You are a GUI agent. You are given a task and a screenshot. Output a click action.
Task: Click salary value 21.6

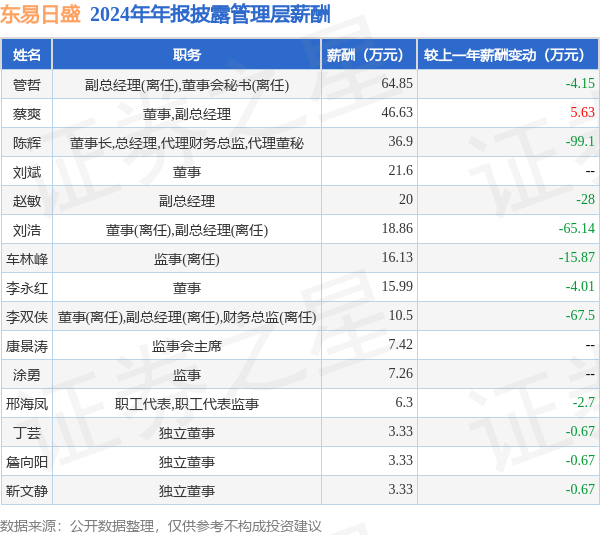click(x=401, y=170)
